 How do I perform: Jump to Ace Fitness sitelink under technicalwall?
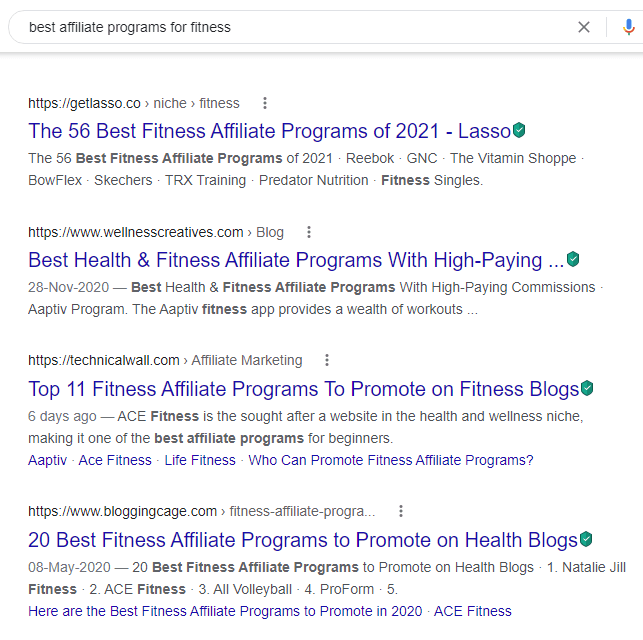pos(115,460)
